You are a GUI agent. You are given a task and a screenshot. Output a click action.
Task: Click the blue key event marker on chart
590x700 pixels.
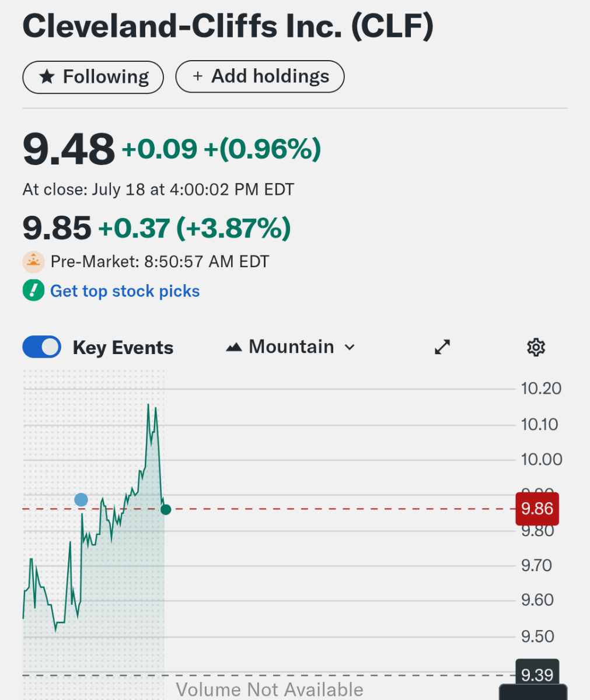coord(81,499)
